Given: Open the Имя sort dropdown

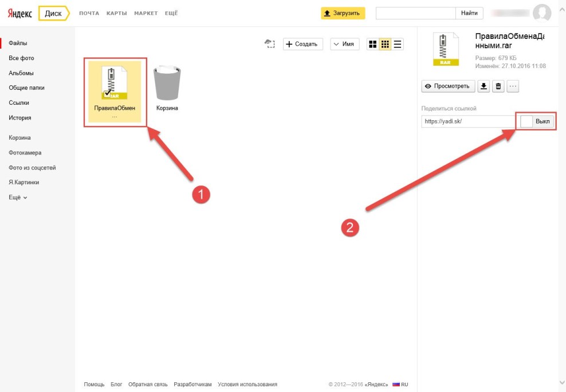Looking at the screenshot, I should [345, 44].
